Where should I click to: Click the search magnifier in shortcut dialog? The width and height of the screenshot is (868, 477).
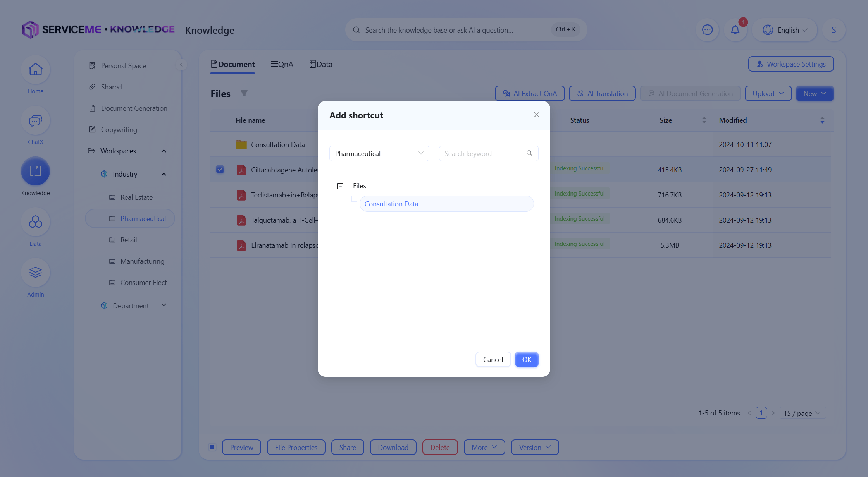[x=529, y=153]
